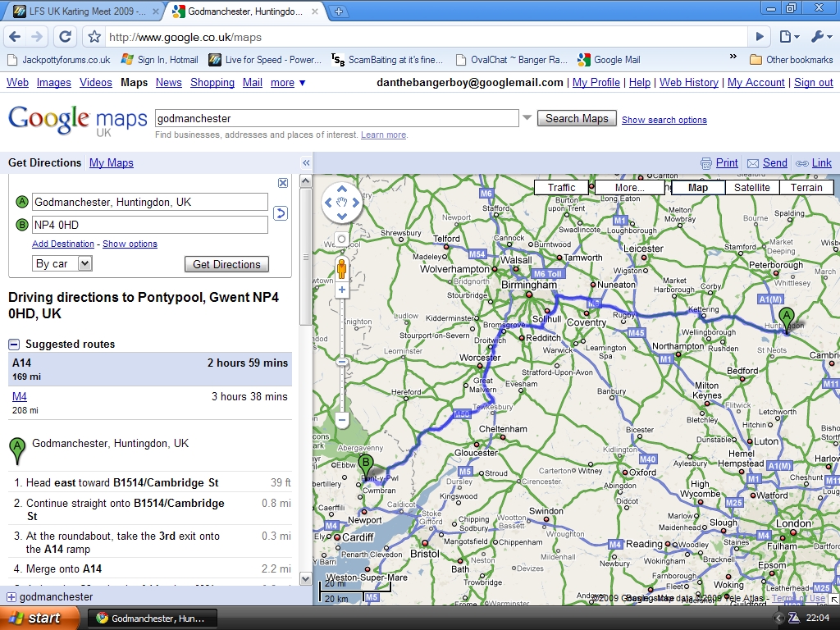Pan map right with the east arrow

coord(355,203)
